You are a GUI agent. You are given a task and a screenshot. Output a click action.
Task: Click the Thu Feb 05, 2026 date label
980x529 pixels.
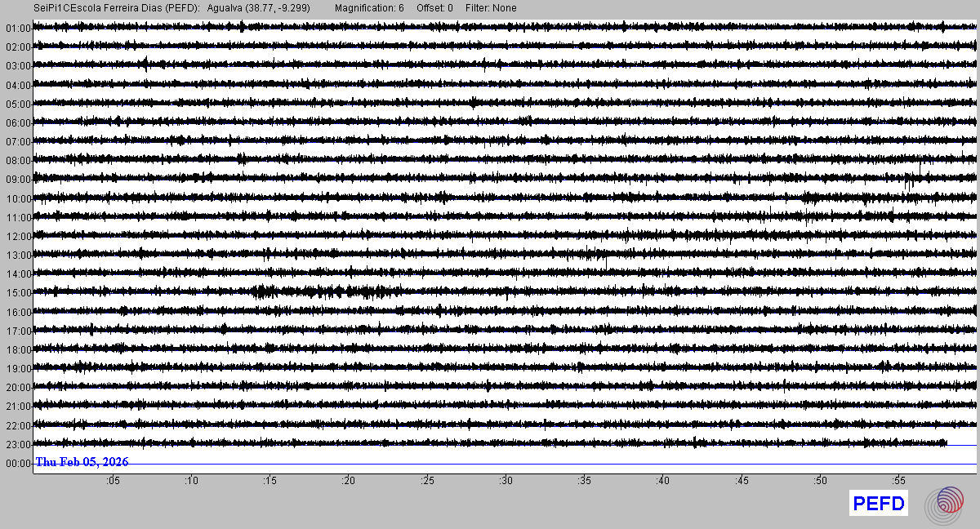pyautogui.click(x=82, y=462)
